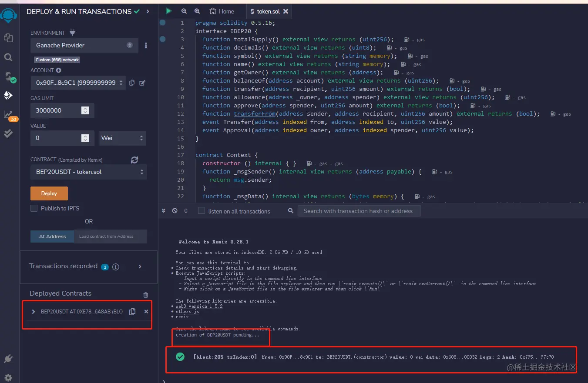Click the plug icon beside ENVIRONMENT
Viewport: 588px width, 383px height.
(72, 33)
